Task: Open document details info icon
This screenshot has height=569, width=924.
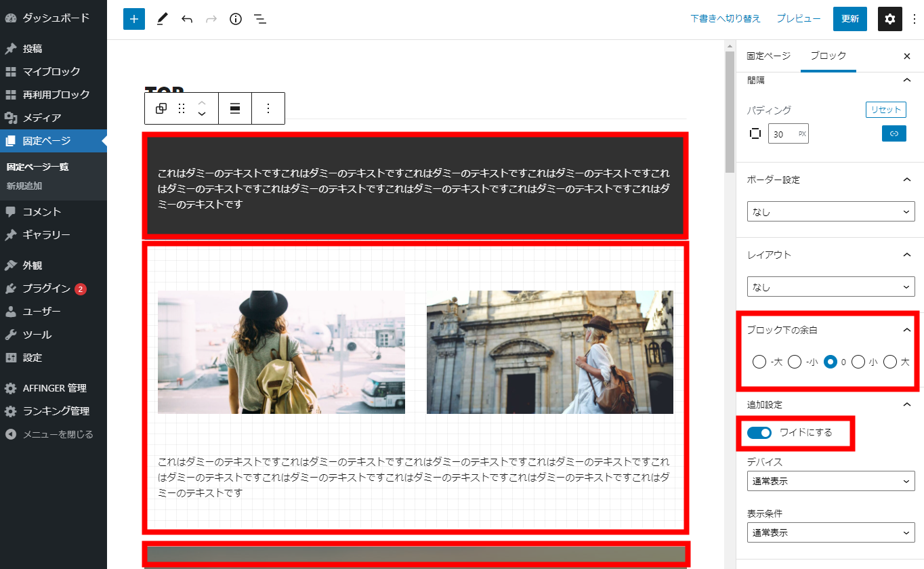Action: click(x=236, y=19)
